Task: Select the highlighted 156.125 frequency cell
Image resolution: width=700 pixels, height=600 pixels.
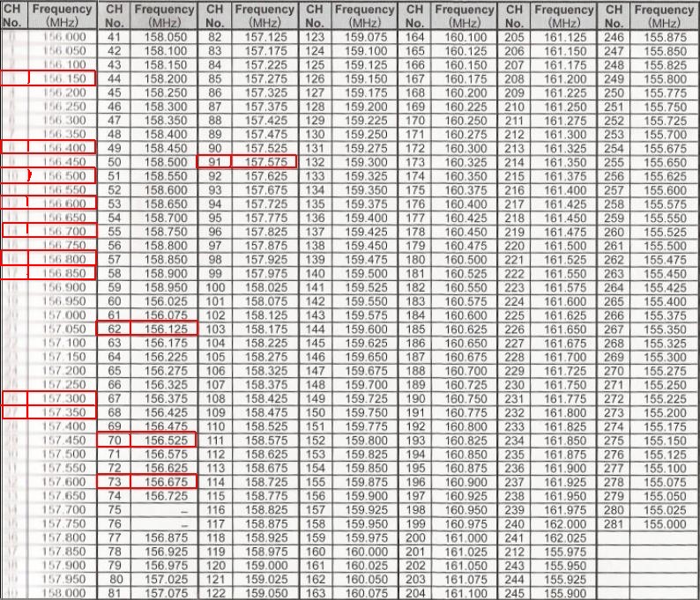Action: tap(165, 328)
